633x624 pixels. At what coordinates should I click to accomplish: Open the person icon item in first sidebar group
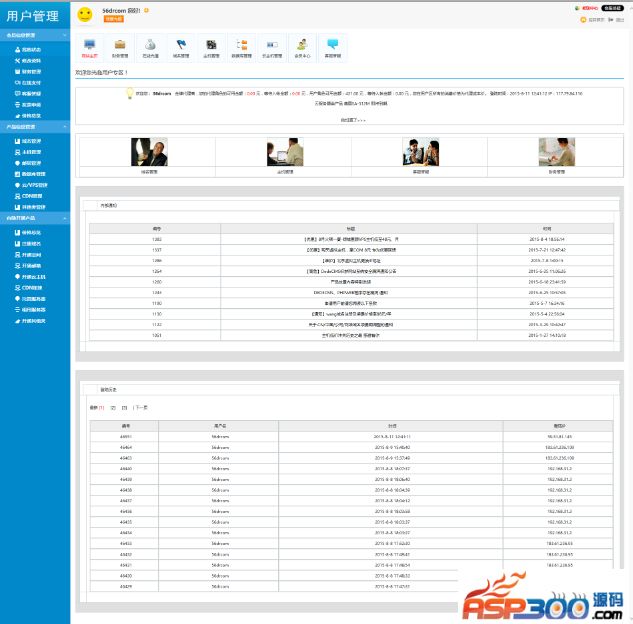click(x=28, y=50)
